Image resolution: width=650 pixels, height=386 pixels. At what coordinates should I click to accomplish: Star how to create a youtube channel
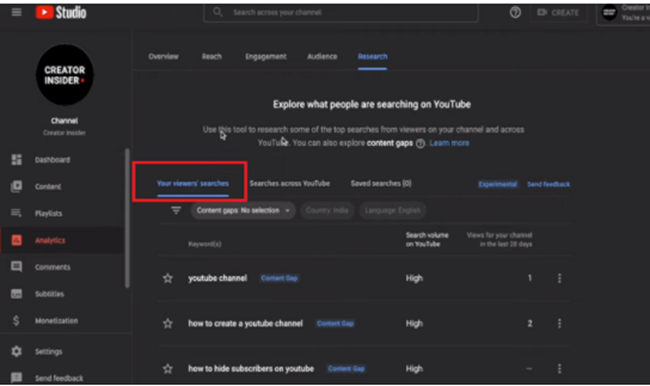pyautogui.click(x=167, y=323)
